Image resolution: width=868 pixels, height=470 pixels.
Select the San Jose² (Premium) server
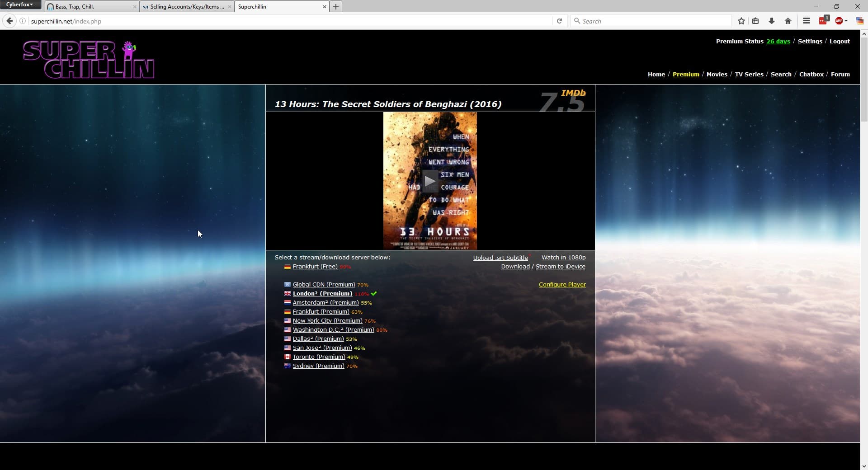click(x=322, y=348)
